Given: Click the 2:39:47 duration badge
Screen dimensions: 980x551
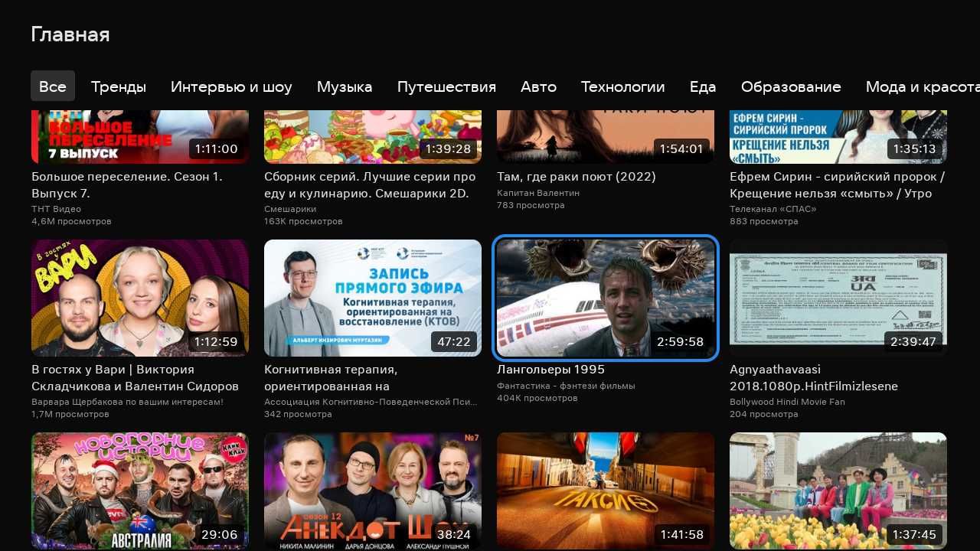Looking at the screenshot, I should [914, 341].
